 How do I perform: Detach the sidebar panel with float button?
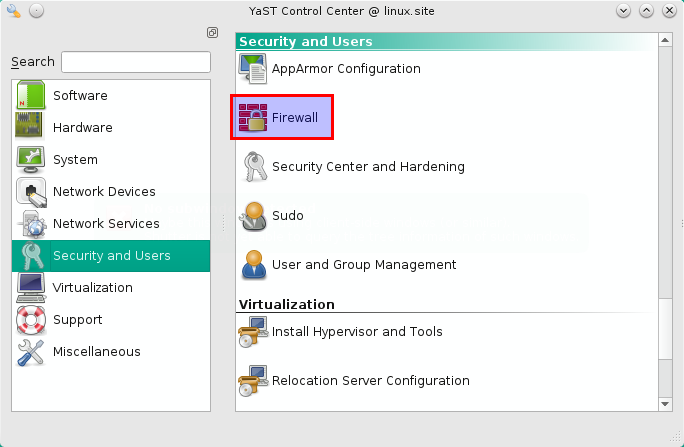tap(212, 33)
